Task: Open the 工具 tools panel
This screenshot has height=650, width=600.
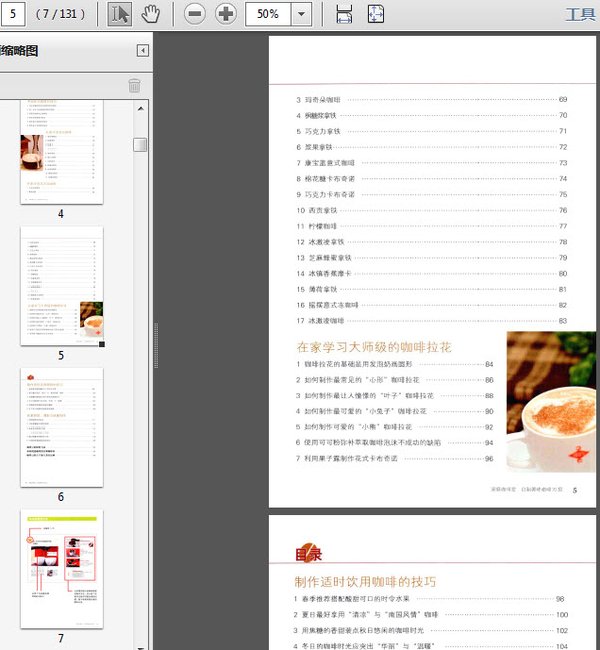Action: [581, 15]
